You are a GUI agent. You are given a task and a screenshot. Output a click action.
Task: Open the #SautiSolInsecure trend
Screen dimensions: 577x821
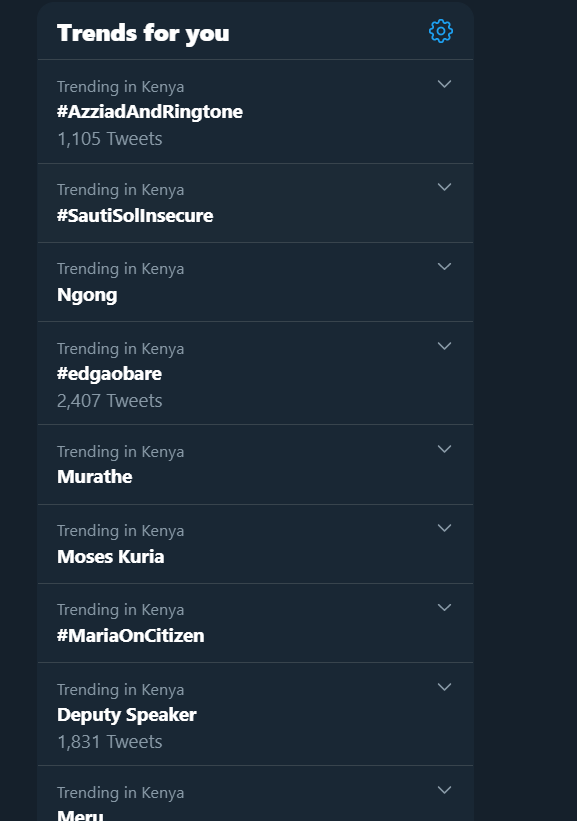tap(136, 215)
